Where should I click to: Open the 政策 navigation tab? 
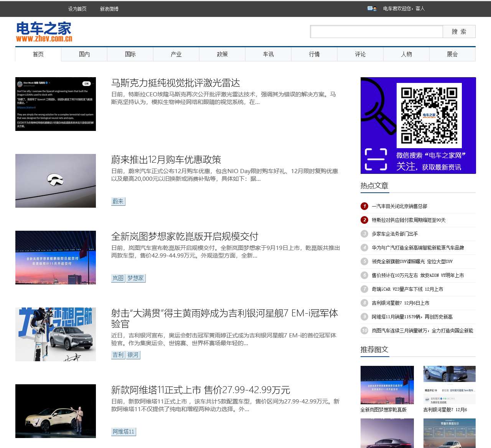[222, 54]
